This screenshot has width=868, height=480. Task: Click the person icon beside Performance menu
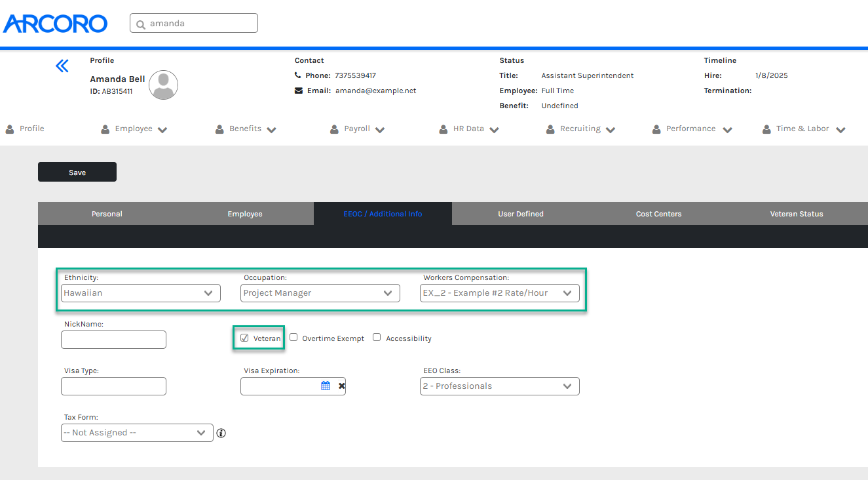[656, 129]
